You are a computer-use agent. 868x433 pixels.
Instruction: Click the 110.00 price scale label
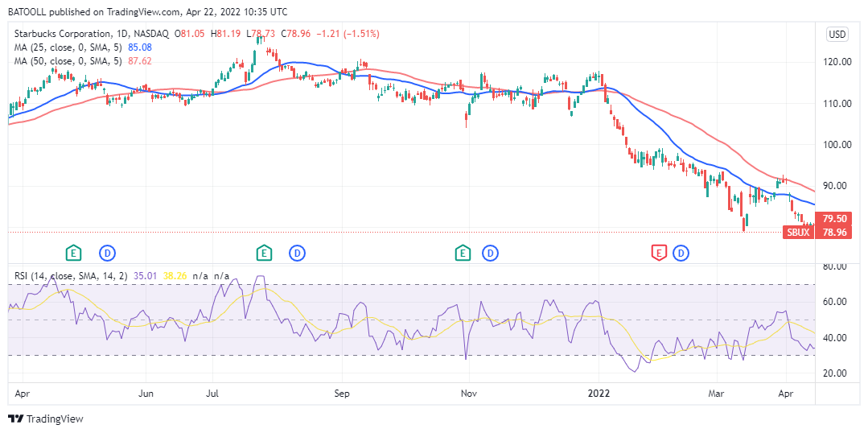click(836, 104)
